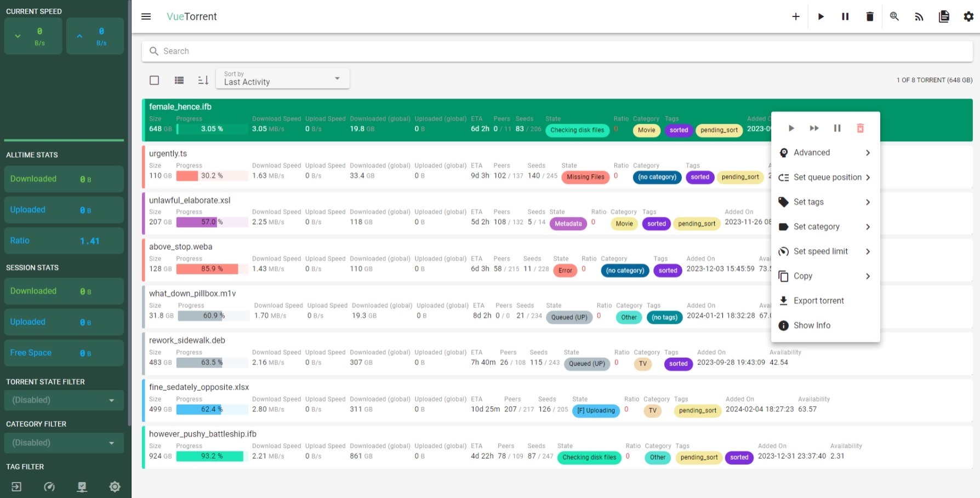Expand the Category Filter dropdown
This screenshot has height=498, width=980.
(x=64, y=443)
